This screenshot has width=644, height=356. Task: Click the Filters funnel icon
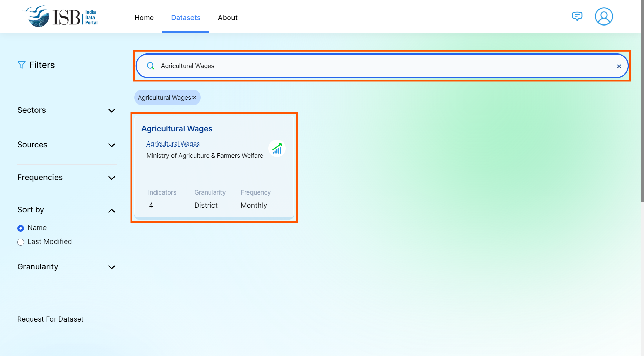[21, 65]
